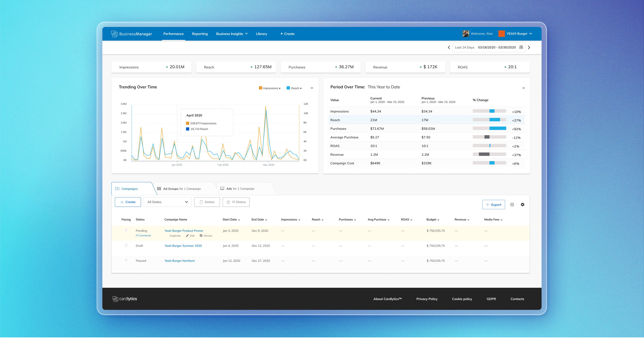644x344 pixels.
Task: Collapse the Trending Over Time panel
Action: [x=312, y=88]
